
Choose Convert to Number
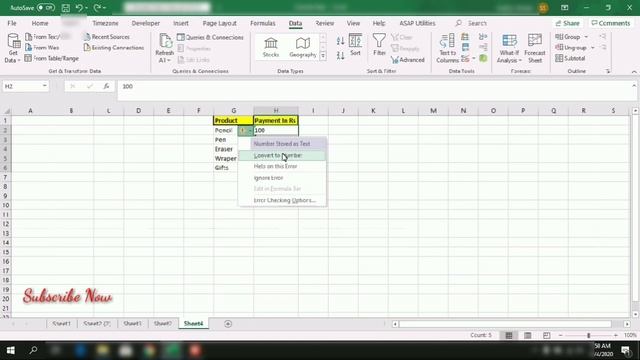coord(282,156)
